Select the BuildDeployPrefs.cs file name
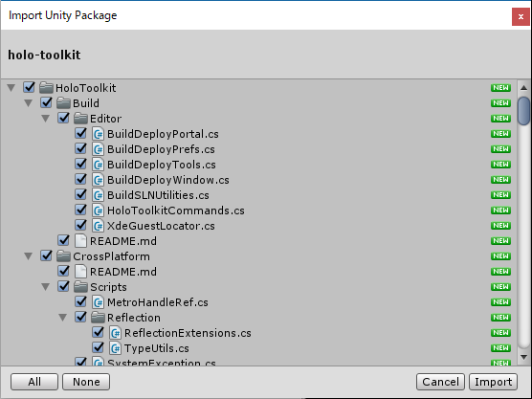 click(x=161, y=149)
